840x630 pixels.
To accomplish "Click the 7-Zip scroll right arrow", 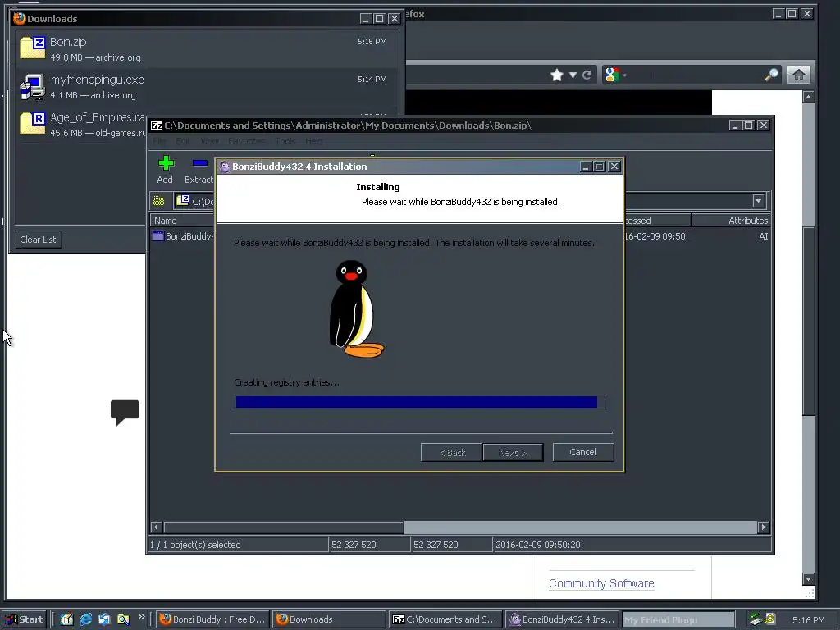I will [764, 527].
